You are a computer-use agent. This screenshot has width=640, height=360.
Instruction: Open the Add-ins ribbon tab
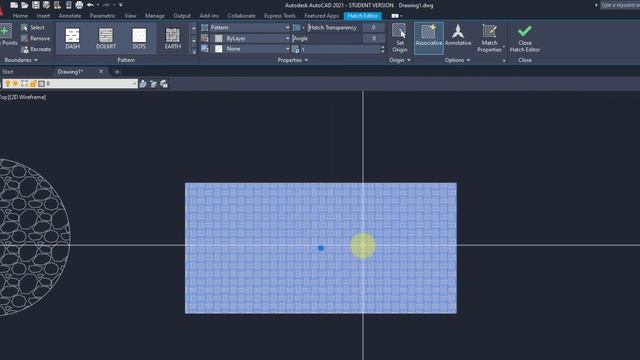pyautogui.click(x=209, y=16)
